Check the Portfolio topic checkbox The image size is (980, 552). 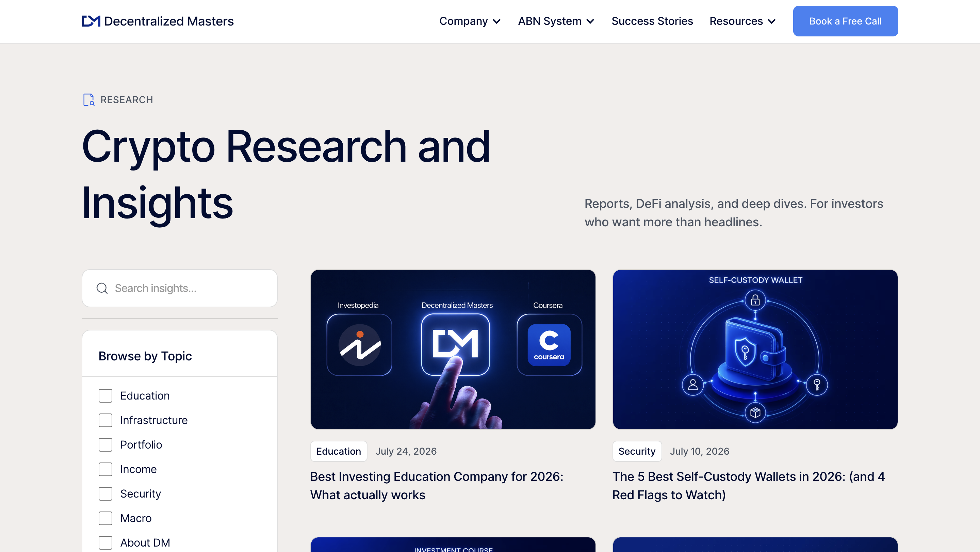tap(105, 445)
